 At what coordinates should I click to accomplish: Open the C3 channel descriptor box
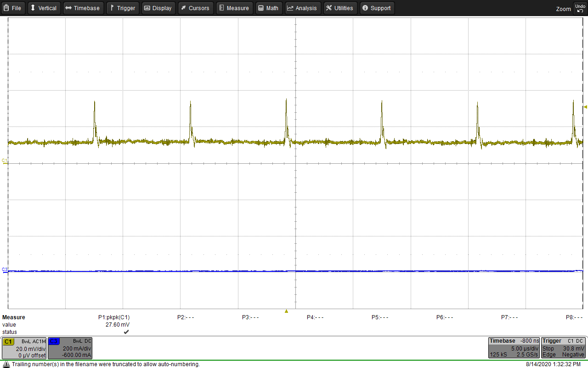(x=70, y=348)
